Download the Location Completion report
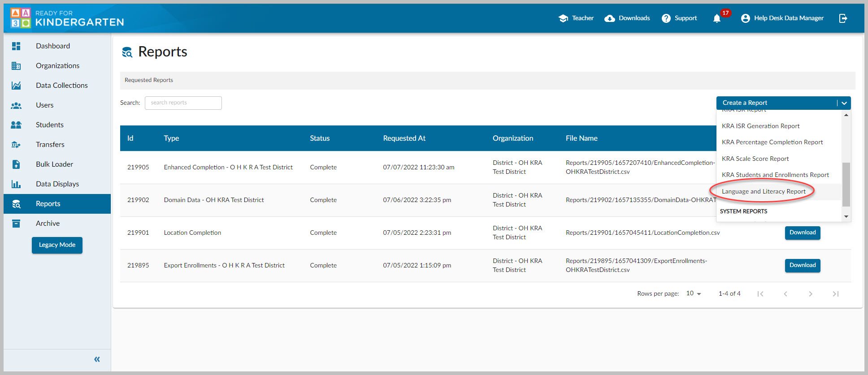The width and height of the screenshot is (868, 375). click(x=803, y=233)
